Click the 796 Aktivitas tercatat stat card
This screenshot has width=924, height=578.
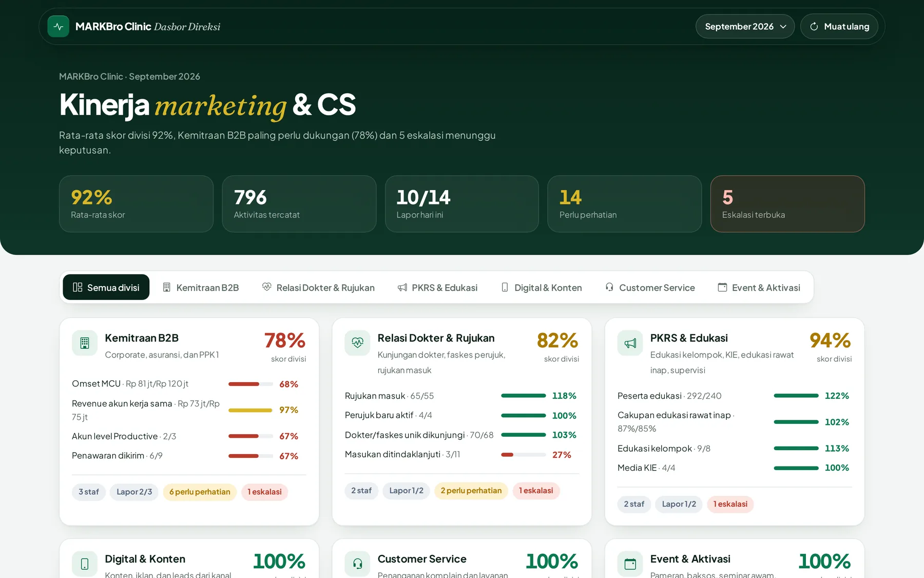coord(299,204)
